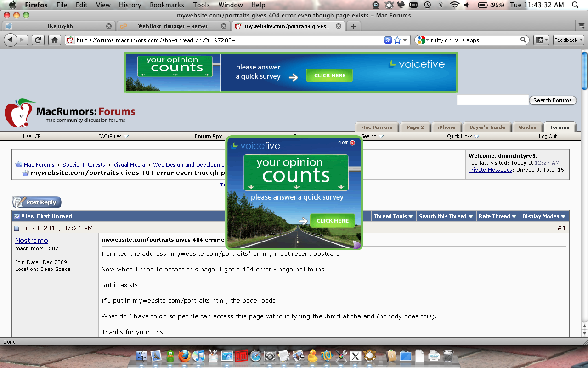The image size is (588, 368).
Task: Open Safari compass icon in the Dock
Action: click(255, 356)
